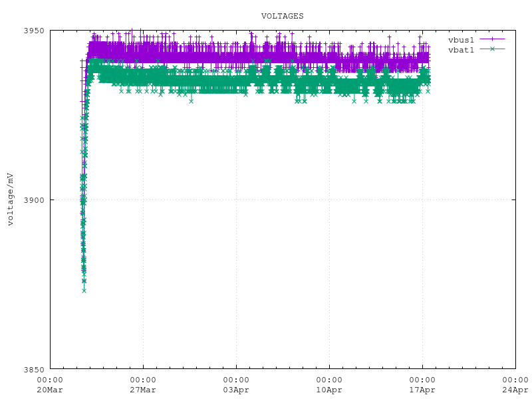The image size is (532, 399).
Task: Click the purple vbus1 legend line sample
Action: point(492,39)
